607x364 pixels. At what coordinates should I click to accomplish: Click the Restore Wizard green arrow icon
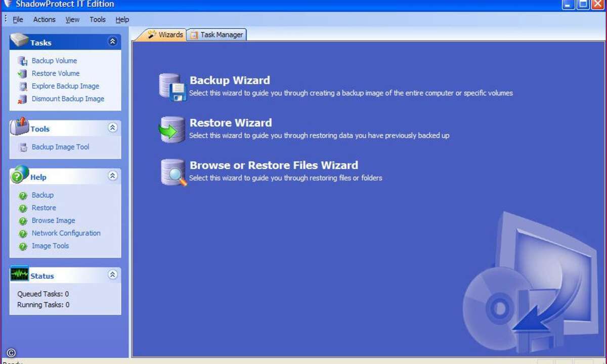point(172,129)
